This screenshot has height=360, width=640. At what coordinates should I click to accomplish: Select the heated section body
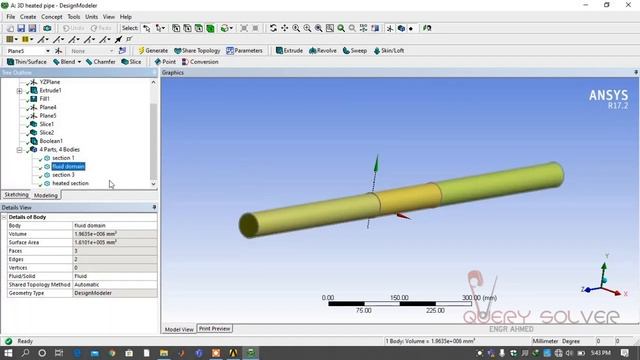click(70, 183)
